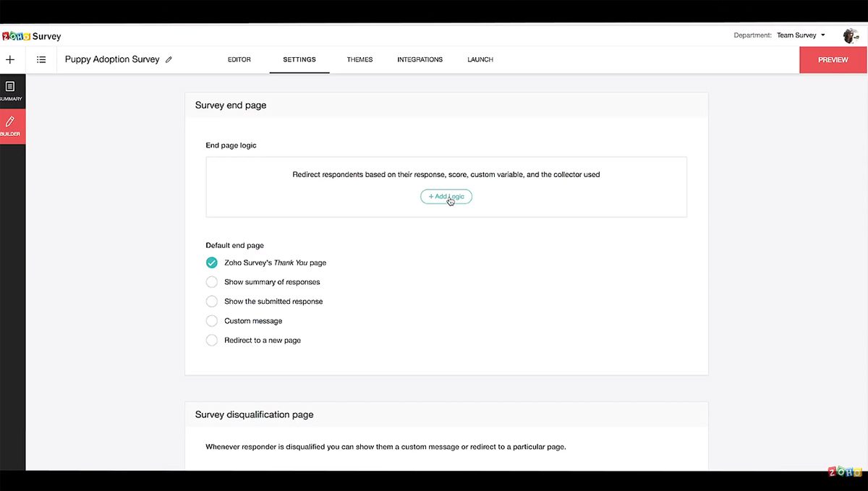The image size is (868, 491).
Task: Switch to the Editor tab
Action: pos(239,59)
